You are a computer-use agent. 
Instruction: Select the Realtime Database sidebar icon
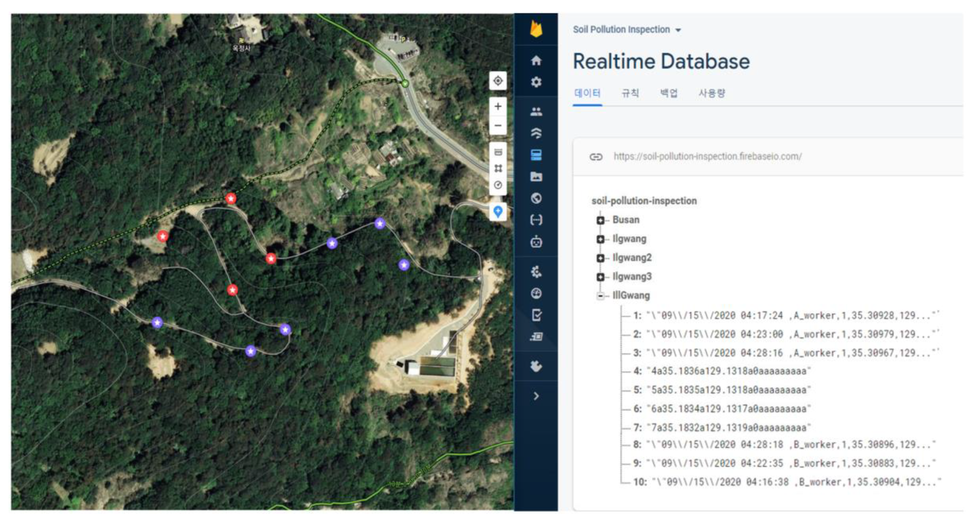[x=536, y=155]
